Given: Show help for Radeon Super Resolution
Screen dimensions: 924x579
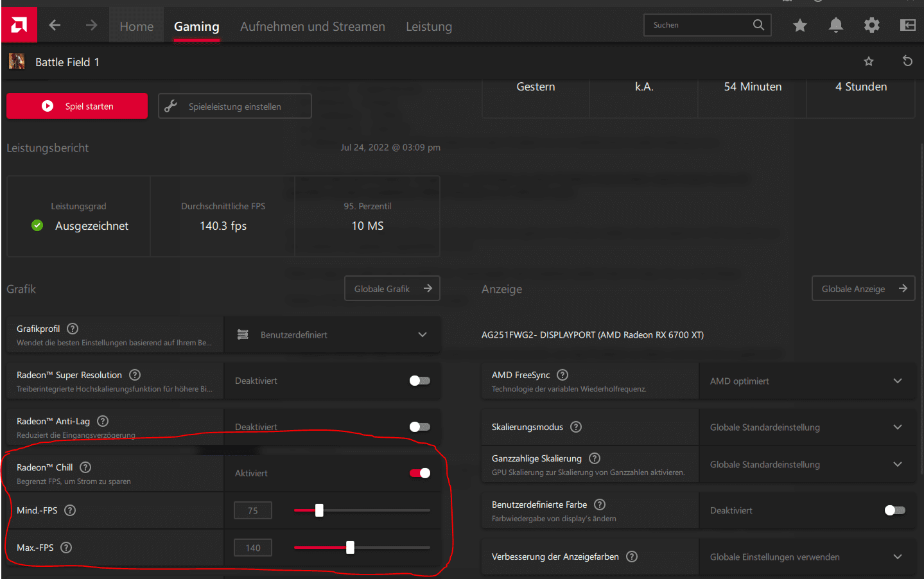Looking at the screenshot, I should (x=135, y=375).
